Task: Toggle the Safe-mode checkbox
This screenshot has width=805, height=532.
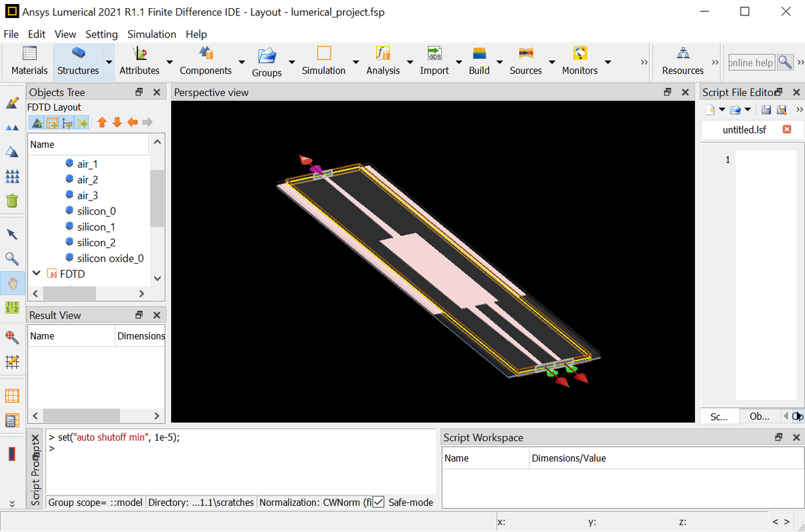Action: (x=378, y=502)
